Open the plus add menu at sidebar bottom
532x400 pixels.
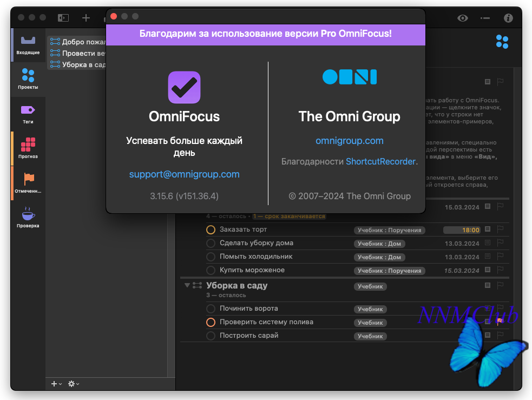click(56, 384)
